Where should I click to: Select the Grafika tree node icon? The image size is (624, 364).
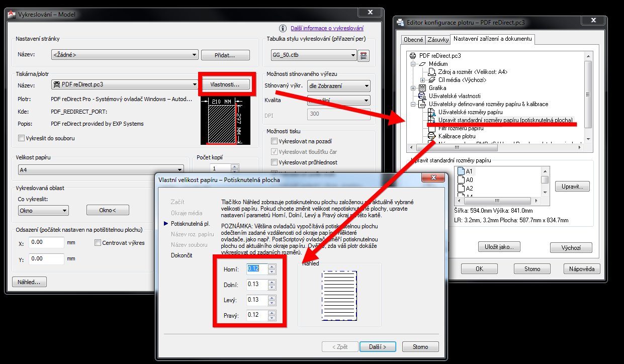pos(422,88)
